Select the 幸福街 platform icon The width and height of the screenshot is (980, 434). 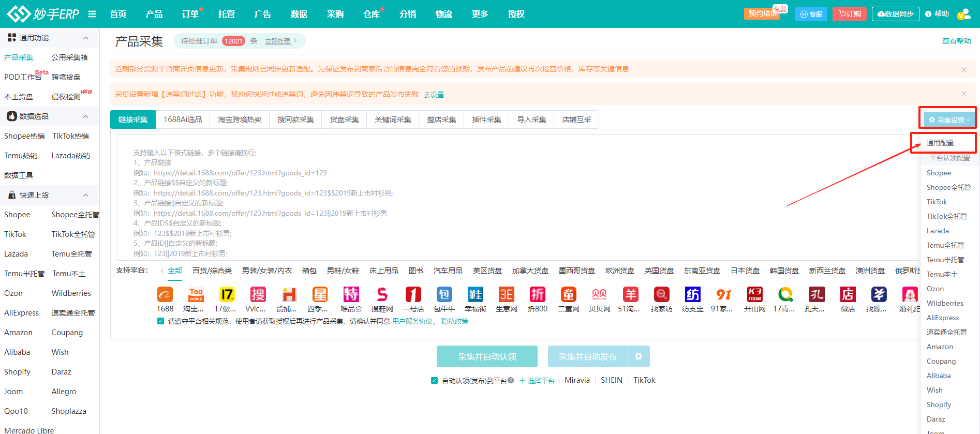click(476, 294)
